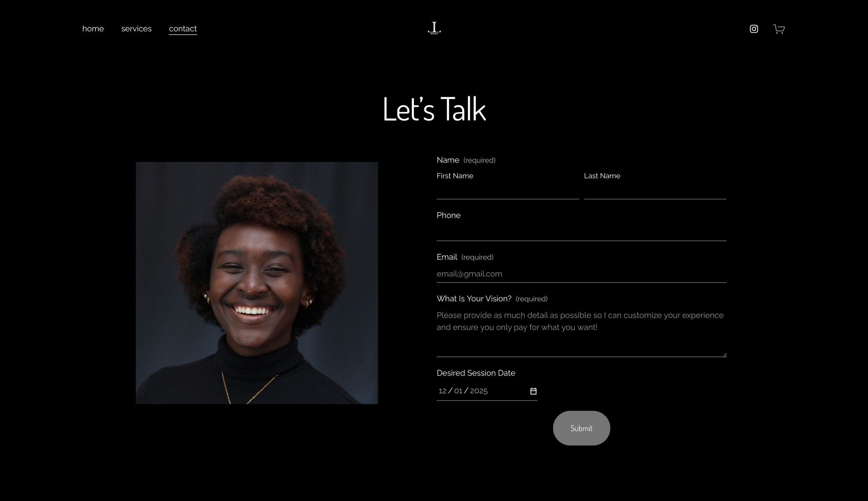Open the Instagram profile icon
Screen dimensions: 868x501
754,29
